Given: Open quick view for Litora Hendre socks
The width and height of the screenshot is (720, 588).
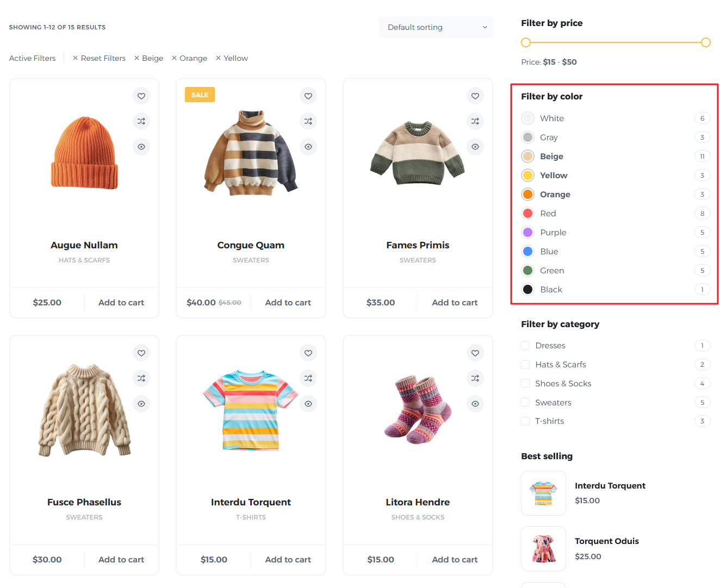Looking at the screenshot, I should click(x=475, y=403).
